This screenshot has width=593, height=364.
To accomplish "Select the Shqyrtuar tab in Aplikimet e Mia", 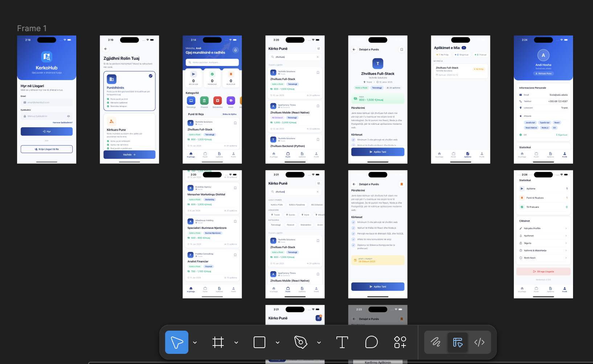I will tap(462, 55).
